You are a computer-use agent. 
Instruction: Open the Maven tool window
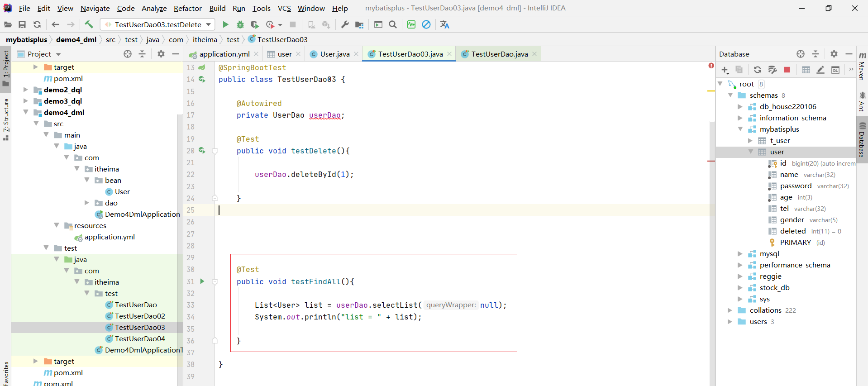(862, 66)
